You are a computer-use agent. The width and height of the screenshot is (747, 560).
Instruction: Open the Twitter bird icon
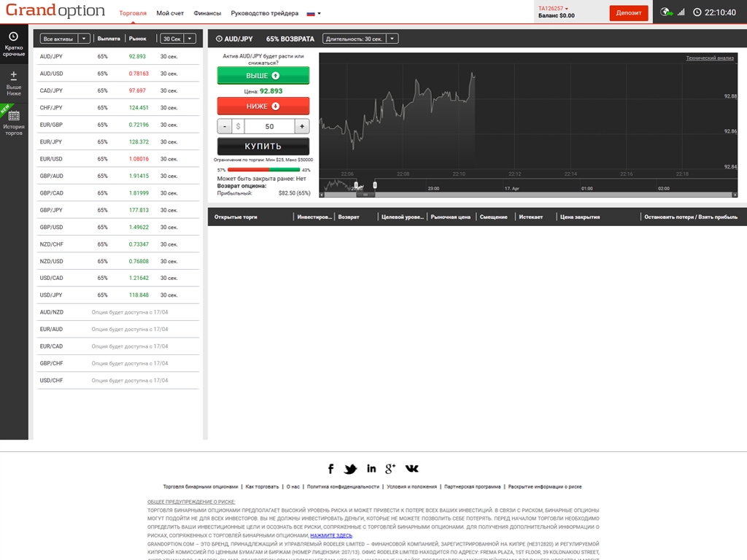351,469
